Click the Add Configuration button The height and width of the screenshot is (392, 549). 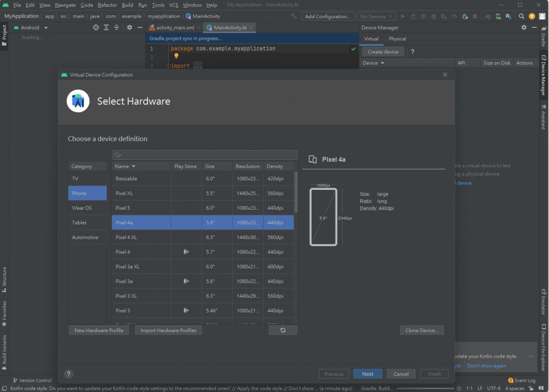coord(328,17)
